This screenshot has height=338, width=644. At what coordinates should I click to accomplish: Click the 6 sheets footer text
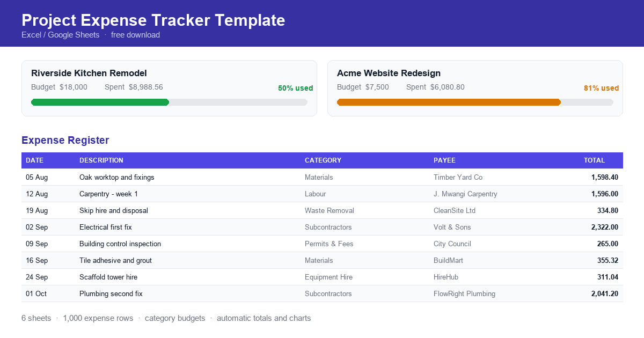(x=36, y=318)
